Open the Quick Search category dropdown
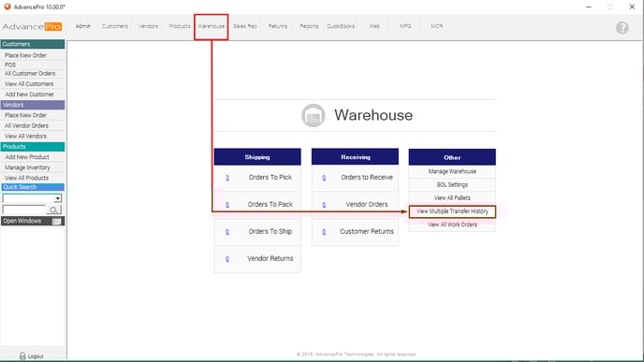The width and height of the screenshot is (644, 362). pos(57,198)
